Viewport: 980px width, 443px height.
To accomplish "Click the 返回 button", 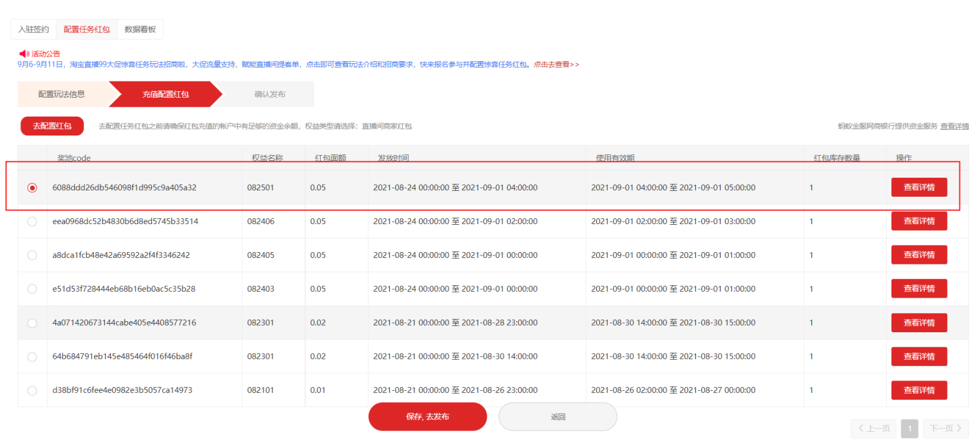I will pyautogui.click(x=558, y=417).
